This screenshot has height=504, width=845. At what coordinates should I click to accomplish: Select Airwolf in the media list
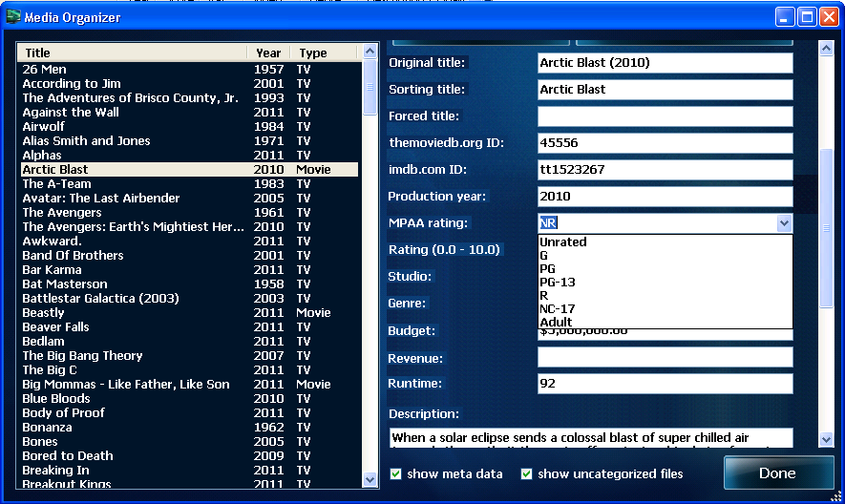point(190,126)
